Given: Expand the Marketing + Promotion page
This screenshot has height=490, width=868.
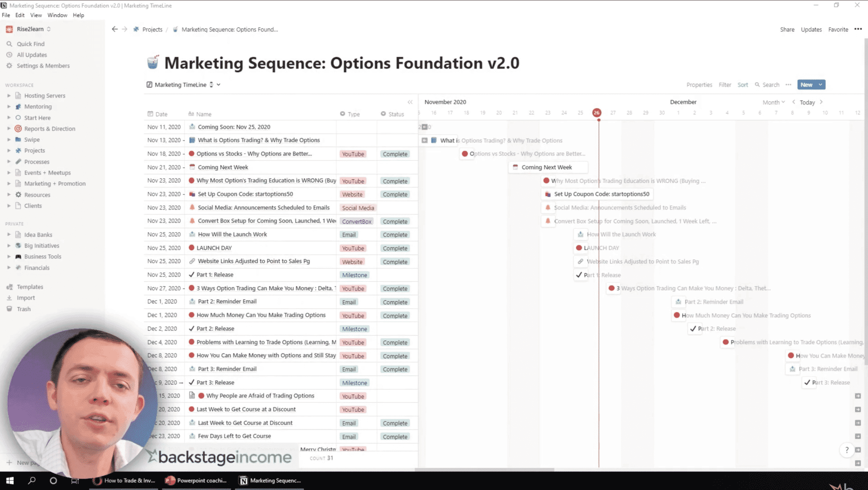Looking at the screenshot, I should (9, 183).
